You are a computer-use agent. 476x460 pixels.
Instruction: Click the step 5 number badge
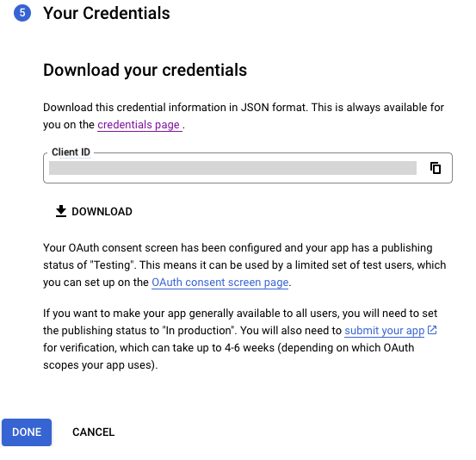coord(22,13)
